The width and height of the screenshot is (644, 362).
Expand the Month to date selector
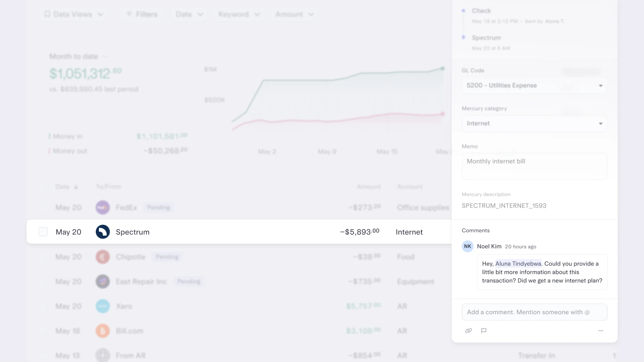78,56
